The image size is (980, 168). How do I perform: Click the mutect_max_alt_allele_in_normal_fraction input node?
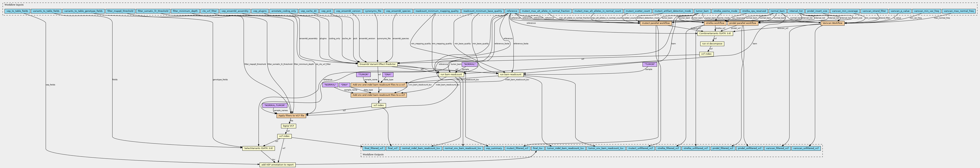546,11
